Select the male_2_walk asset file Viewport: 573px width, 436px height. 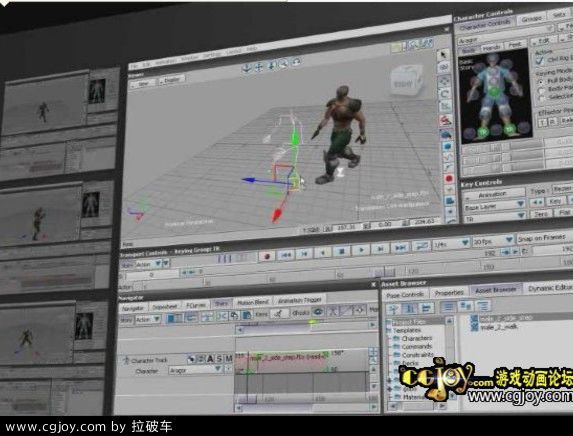(x=499, y=327)
